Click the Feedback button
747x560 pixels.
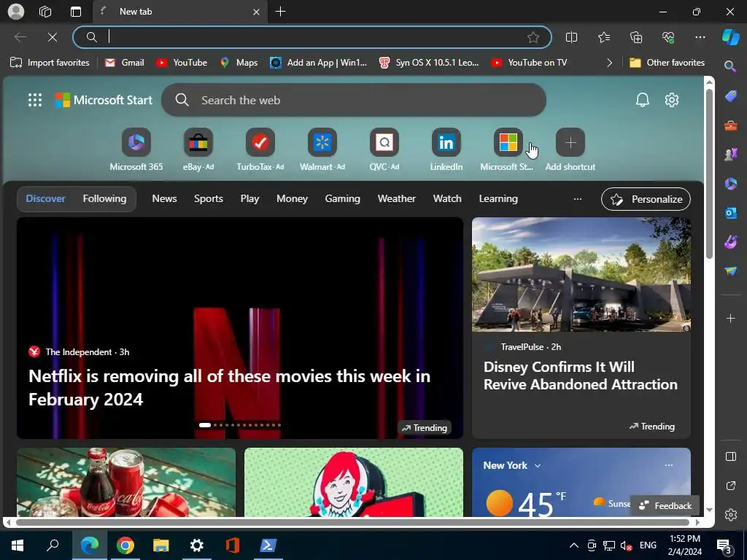666,506
